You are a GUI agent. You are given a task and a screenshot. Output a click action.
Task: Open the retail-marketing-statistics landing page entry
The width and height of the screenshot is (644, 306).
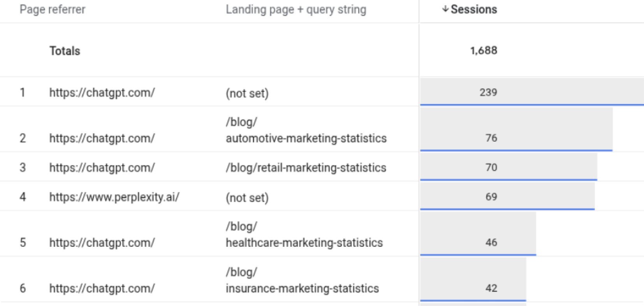(306, 167)
